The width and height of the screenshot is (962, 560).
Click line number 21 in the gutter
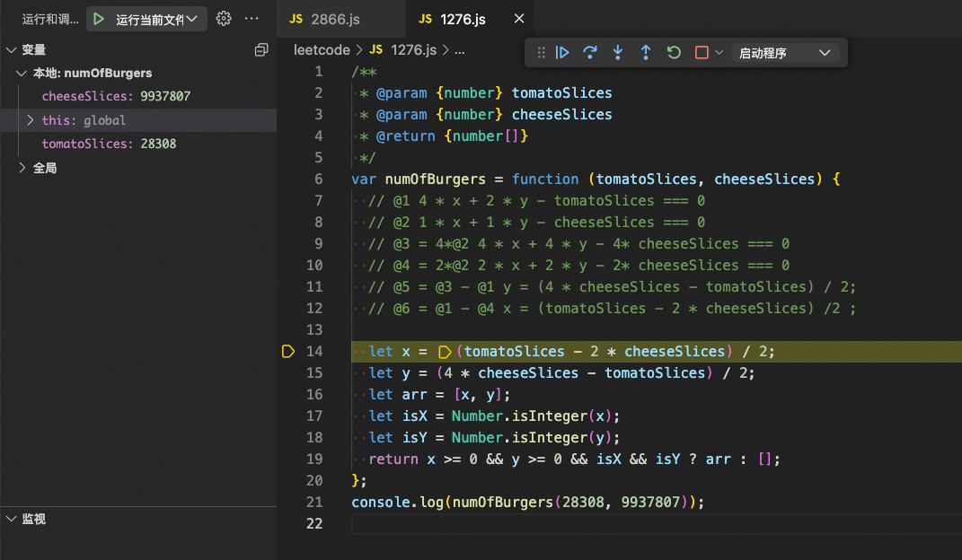tap(314, 503)
